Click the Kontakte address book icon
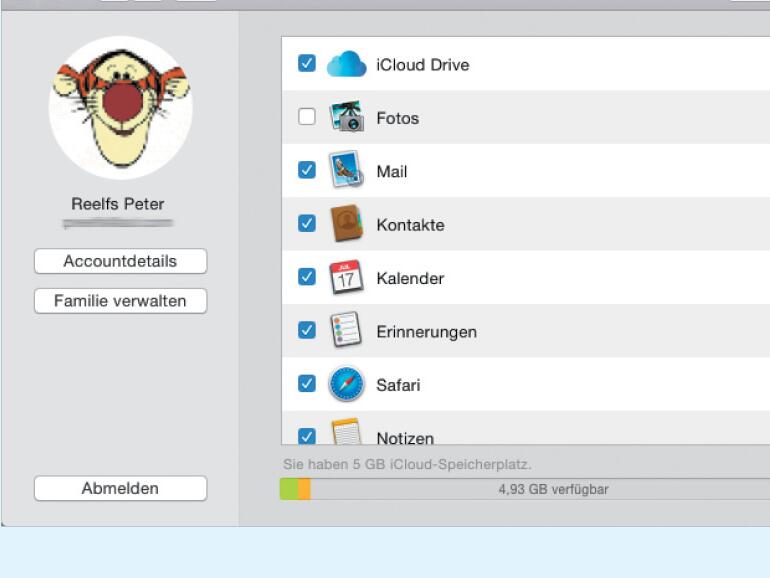770x578 pixels. point(346,223)
